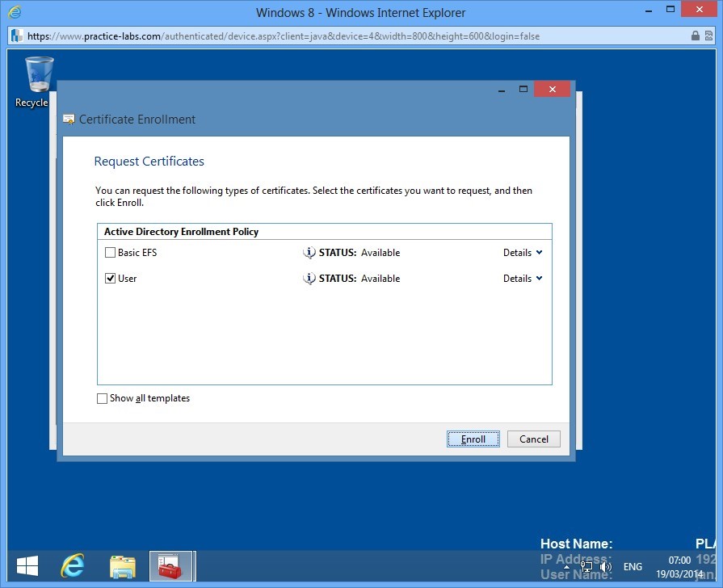Click the info icon beside User status
Image resolution: width=723 pixels, height=588 pixels.
(x=309, y=279)
